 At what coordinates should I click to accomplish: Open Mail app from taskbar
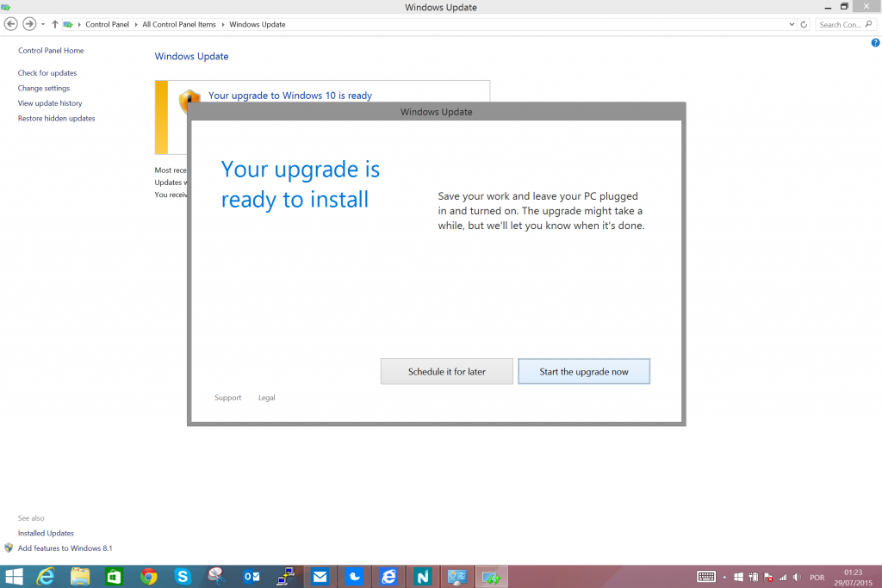tap(320, 577)
